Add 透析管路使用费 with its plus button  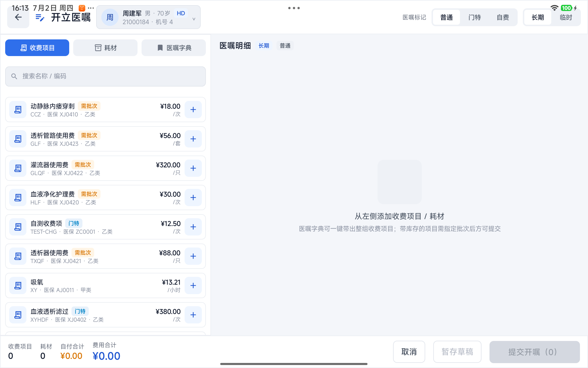193,139
